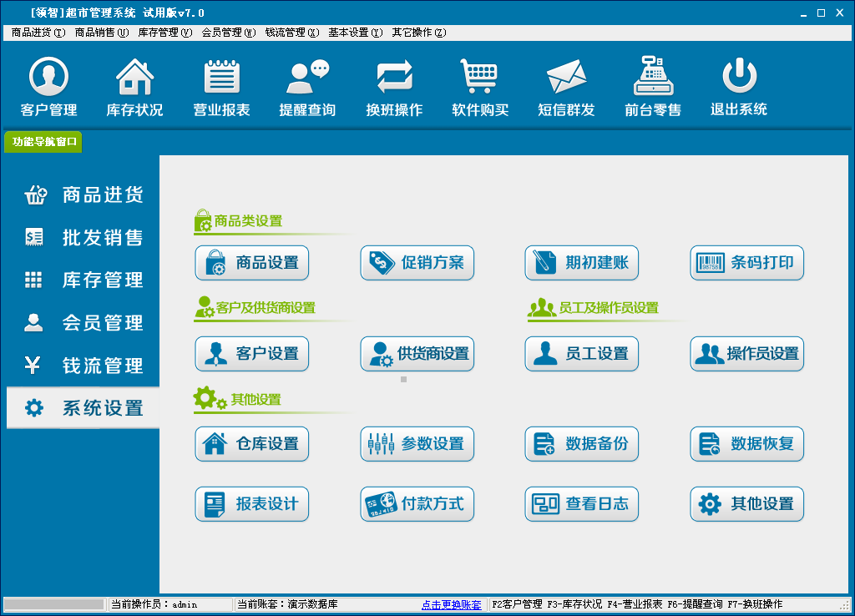Click the 点击更换账套 link
Screen dimensions: 855x616
pyautogui.click(x=449, y=604)
